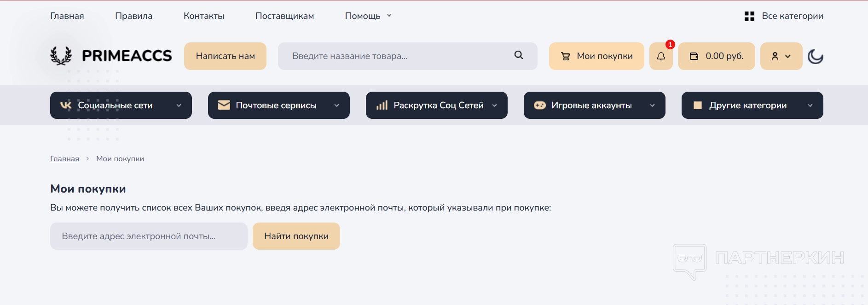Toggle dark mode with the moon icon

point(815,56)
